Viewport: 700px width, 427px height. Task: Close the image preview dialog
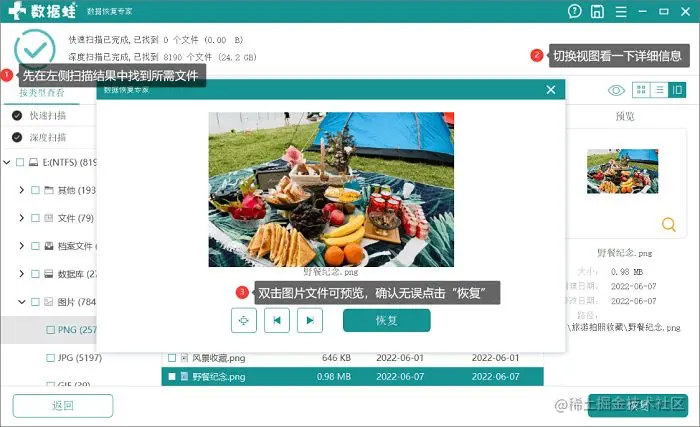tap(551, 90)
